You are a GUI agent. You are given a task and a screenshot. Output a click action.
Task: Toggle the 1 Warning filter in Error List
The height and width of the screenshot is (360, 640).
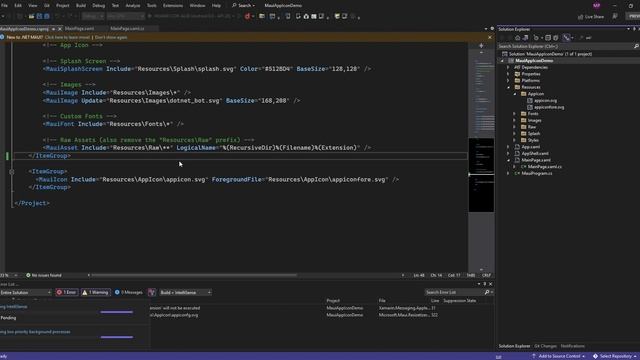coord(96,292)
